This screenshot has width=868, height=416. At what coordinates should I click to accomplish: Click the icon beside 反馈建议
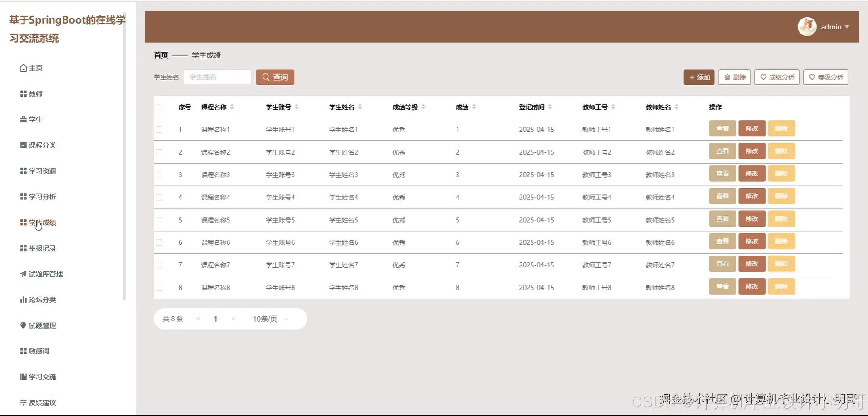[23, 402]
